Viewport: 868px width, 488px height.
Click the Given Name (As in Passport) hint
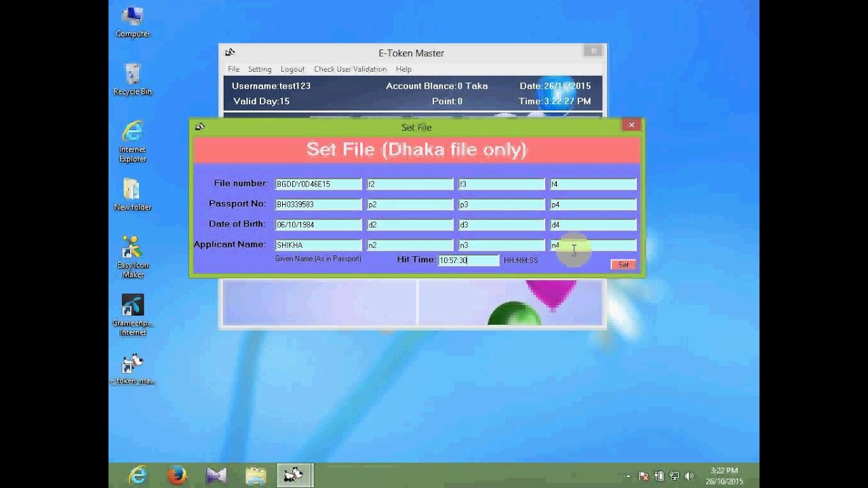pos(318,259)
